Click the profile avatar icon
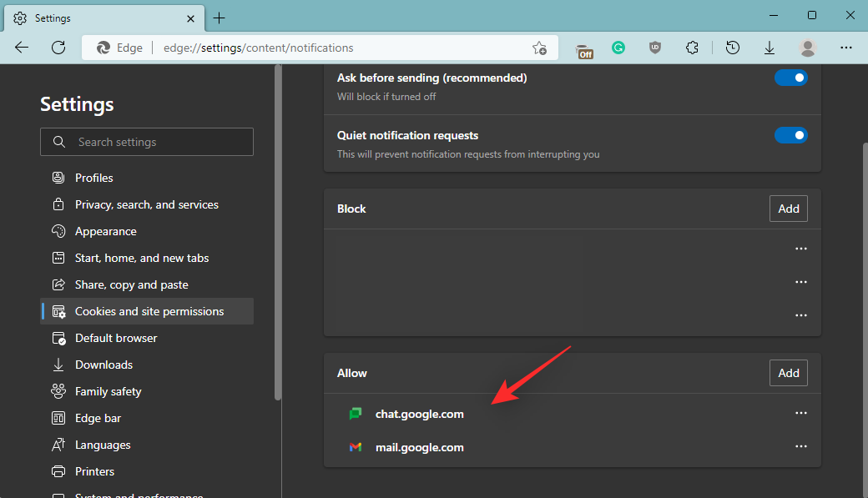Image resolution: width=868 pixels, height=498 pixels. 807,48
